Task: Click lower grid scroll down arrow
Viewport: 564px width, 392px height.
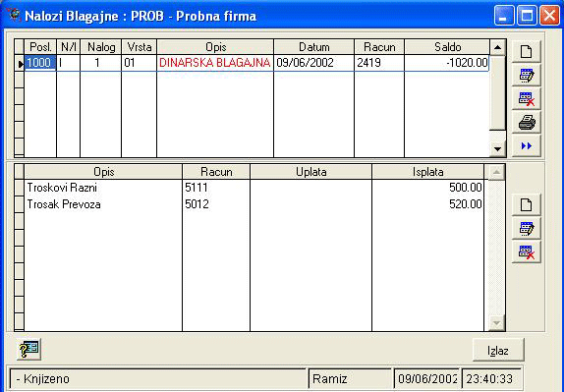Action: pos(496,323)
